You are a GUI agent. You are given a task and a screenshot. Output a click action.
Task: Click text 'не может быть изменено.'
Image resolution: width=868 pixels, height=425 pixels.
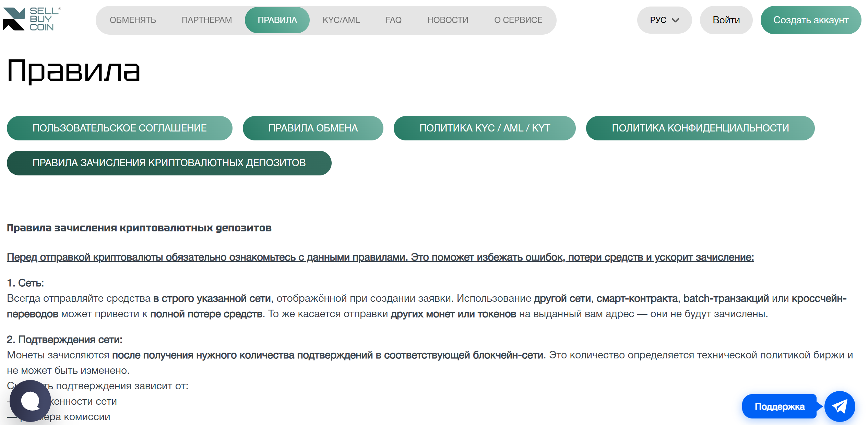point(68,370)
